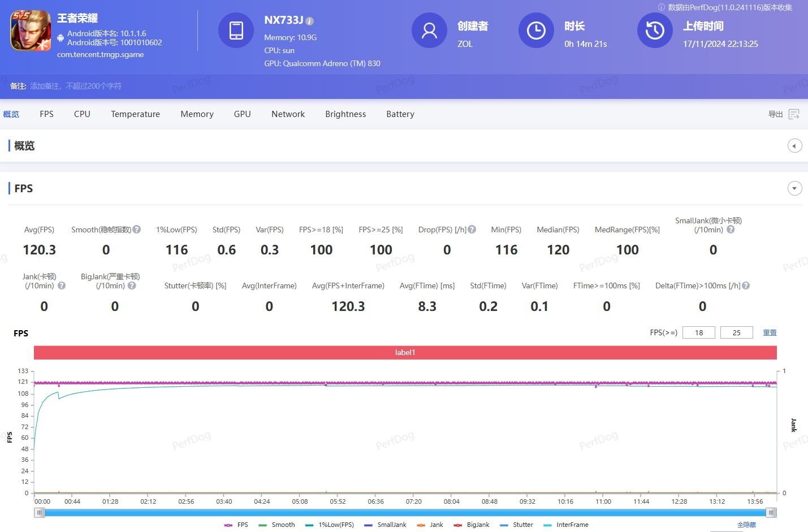Click the Var(FPS) value 0.3
This screenshot has height=532, width=808.
[270, 250]
